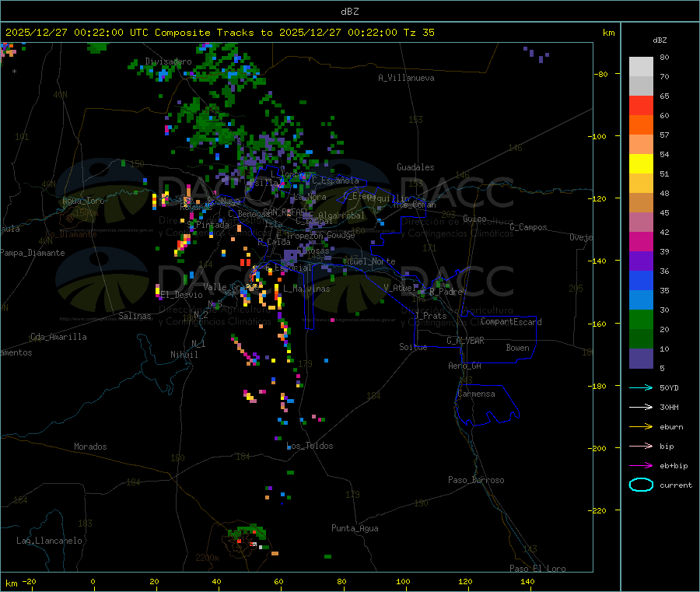Click the R_Padre location label

(446, 292)
